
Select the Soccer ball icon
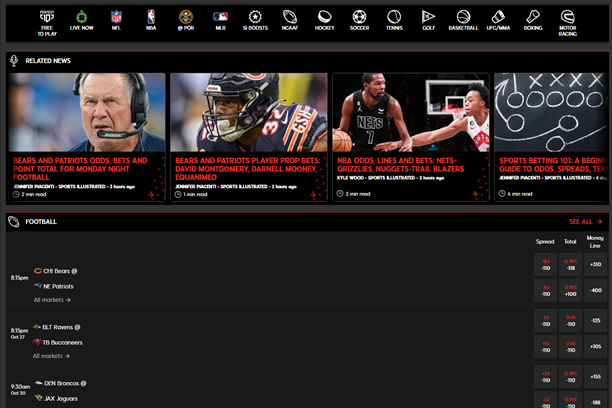(358, 20)
